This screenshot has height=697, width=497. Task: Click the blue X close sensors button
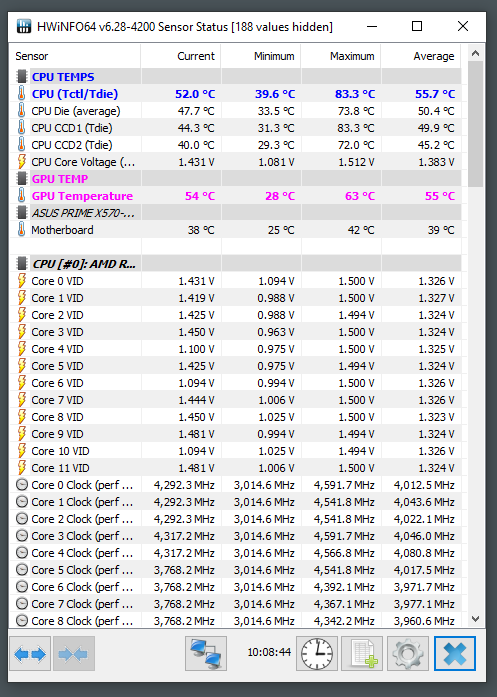[455, 653]
